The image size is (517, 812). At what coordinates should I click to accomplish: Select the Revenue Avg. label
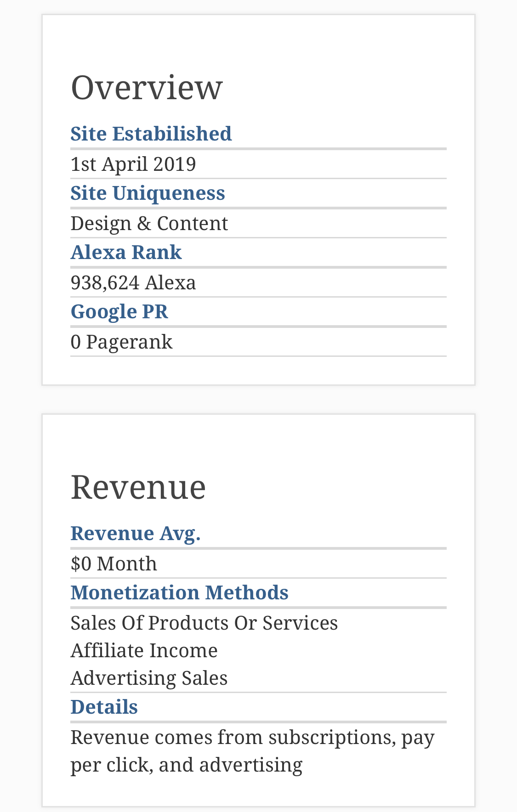tap(136, 533)
